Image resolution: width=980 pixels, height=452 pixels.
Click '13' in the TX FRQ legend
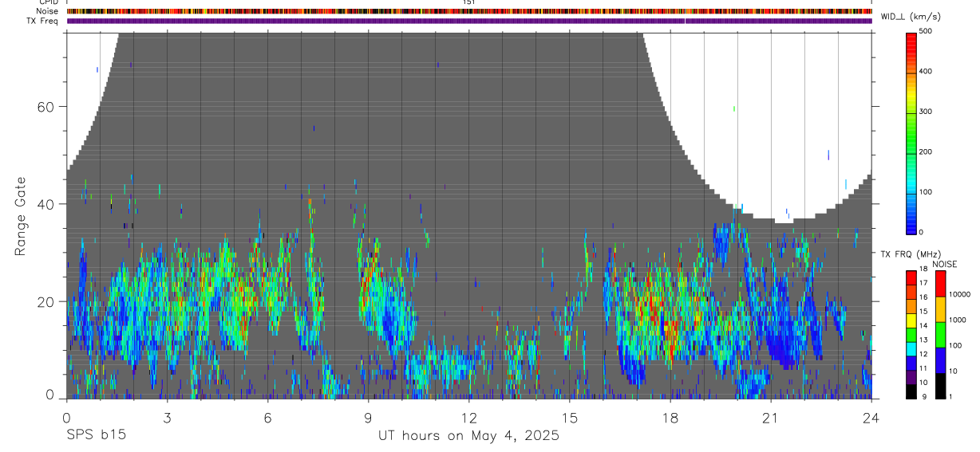(x=925, y=340)
